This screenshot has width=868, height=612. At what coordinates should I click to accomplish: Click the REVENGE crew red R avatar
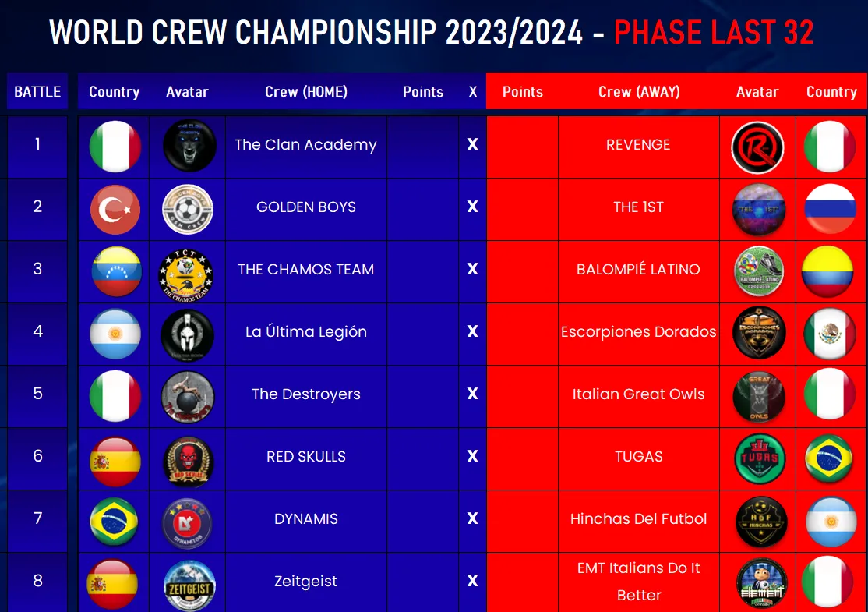757,147
